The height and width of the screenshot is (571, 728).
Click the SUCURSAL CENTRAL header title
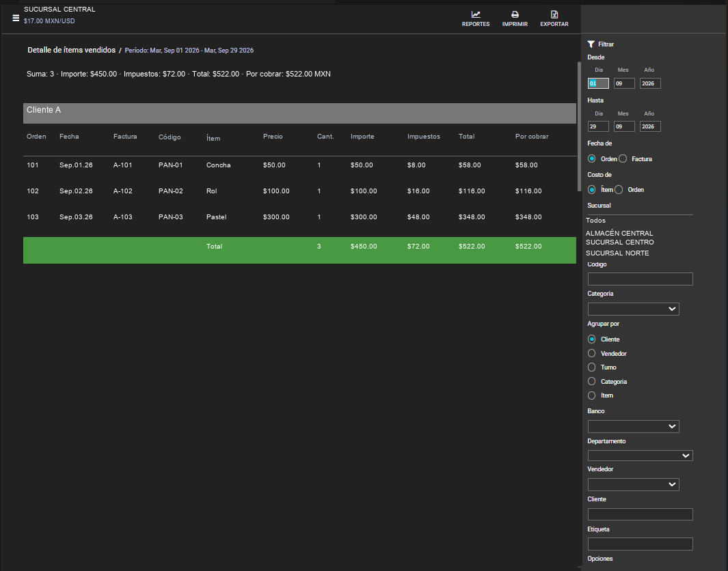(59, 10)
